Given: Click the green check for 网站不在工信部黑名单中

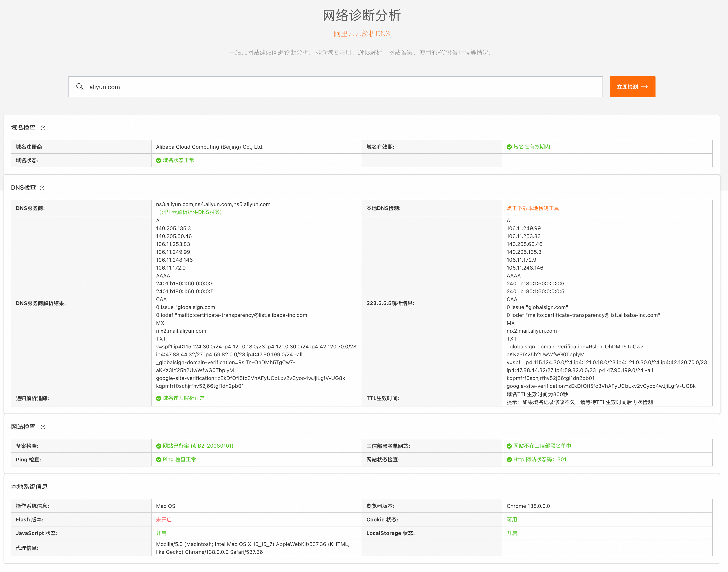Looking at the screenshot, I should click(x=509, y=446).
